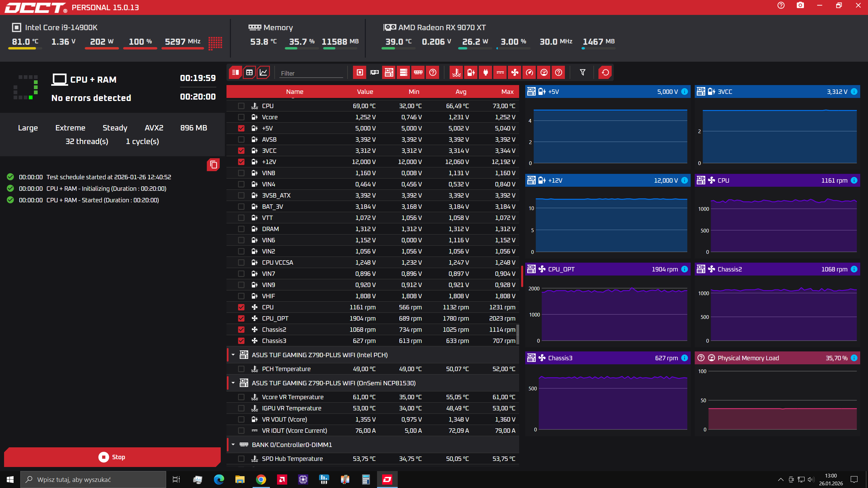Switch to the graph view icon

[x=263, y=73]
